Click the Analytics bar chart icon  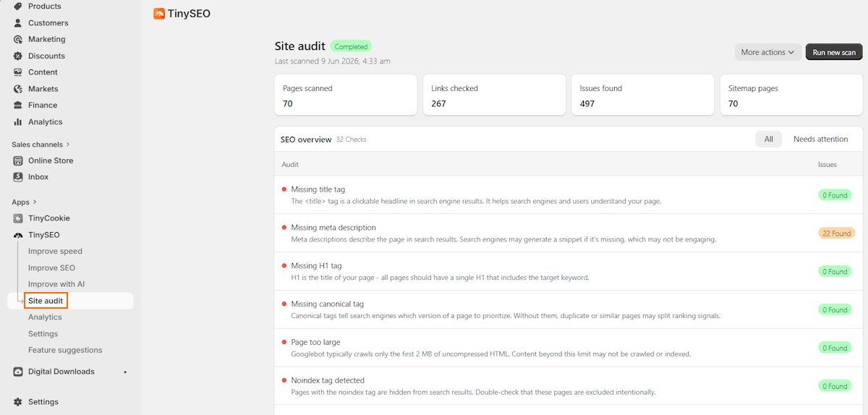click(x=18, y=121)
